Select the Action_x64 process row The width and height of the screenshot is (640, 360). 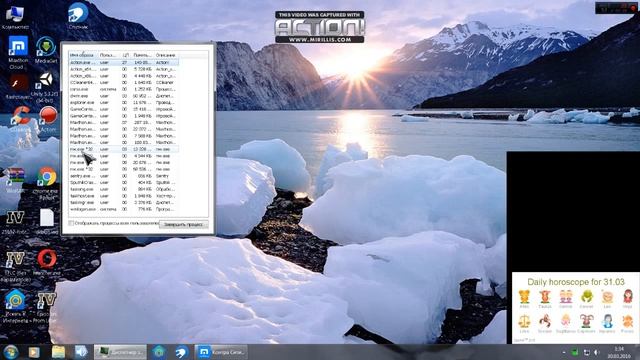point(123,69)
